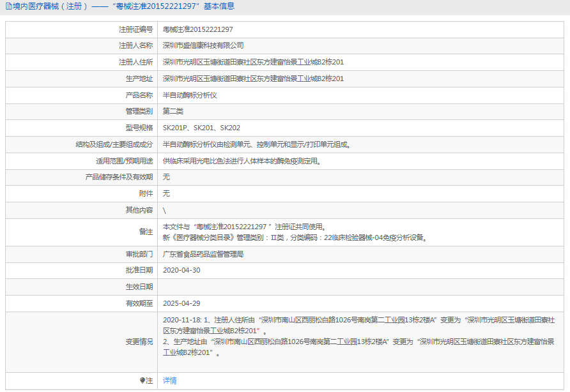Click the 变更情况 label
This screenshot has height=392, width=570.
[x=139, y=342]
